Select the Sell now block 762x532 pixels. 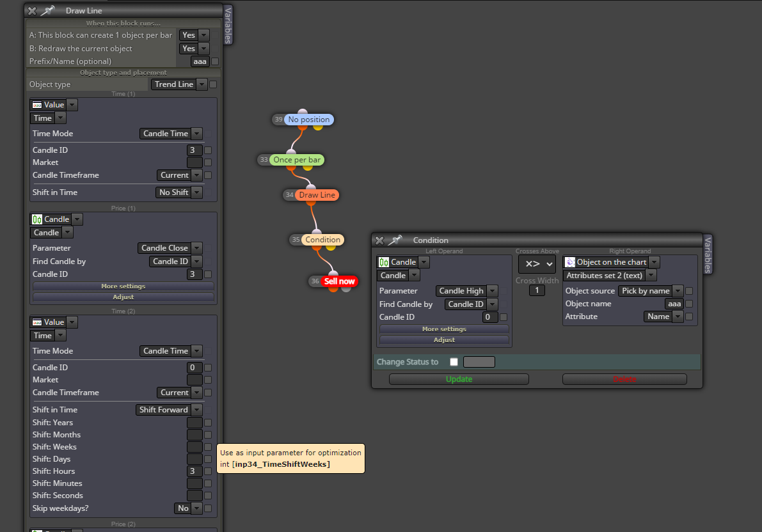(x=339, y=281)
